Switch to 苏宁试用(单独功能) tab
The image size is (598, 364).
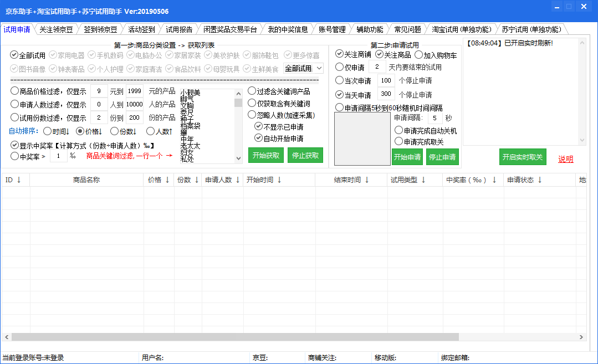coord(531,29)
